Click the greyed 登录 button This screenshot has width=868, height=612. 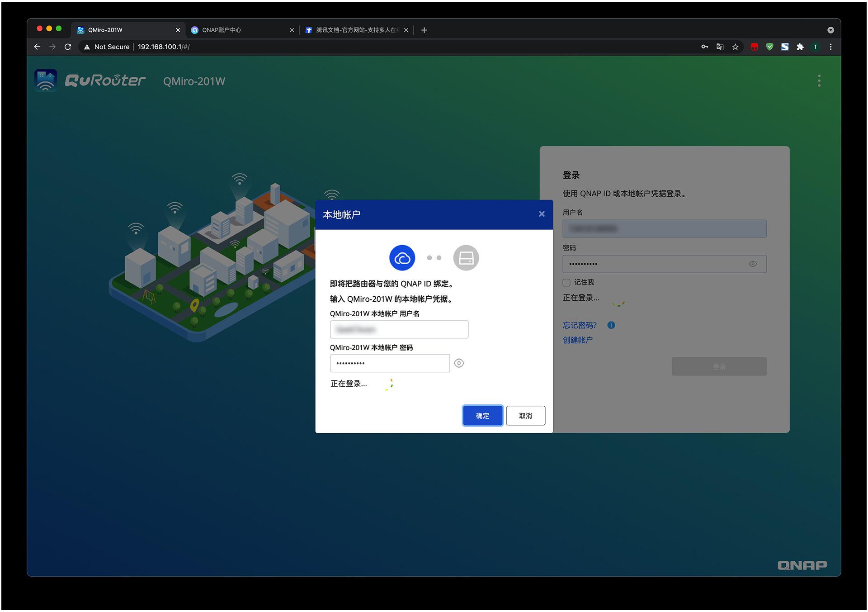(x=719, y=367)
